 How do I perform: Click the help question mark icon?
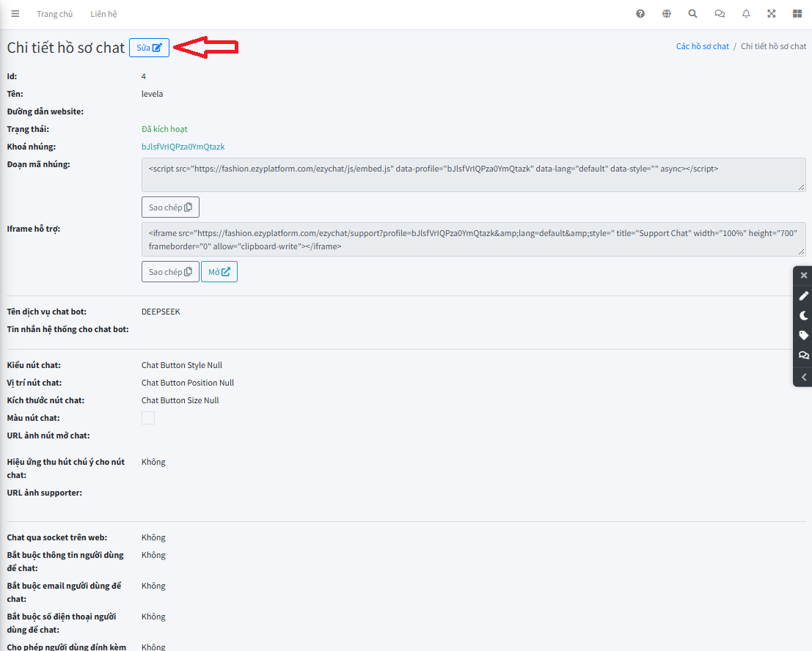click(x=640, y=14)
